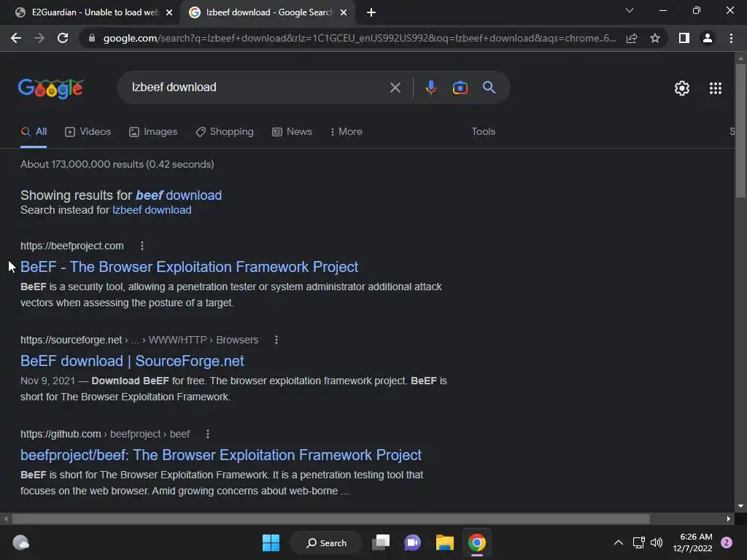
Task: Open Google quick settings gear
Action: tap(682, 88)
